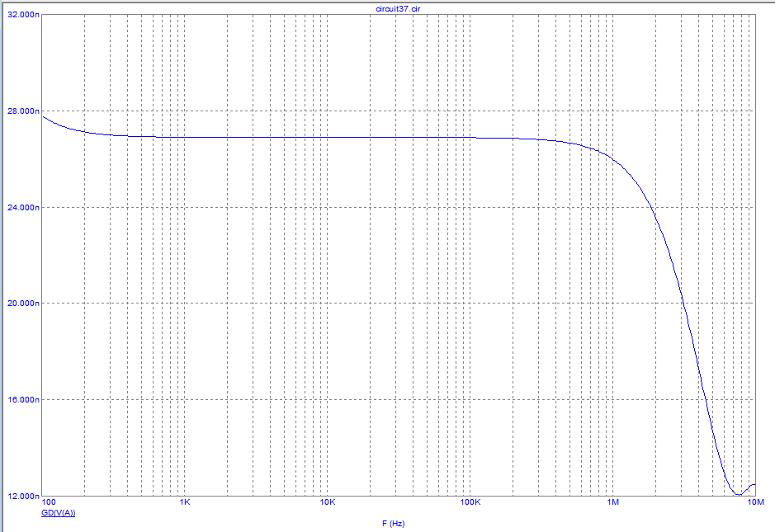Click the 10M frequency axis label
The height and width of the screenshot is (532, 775).
click(756, 501)
